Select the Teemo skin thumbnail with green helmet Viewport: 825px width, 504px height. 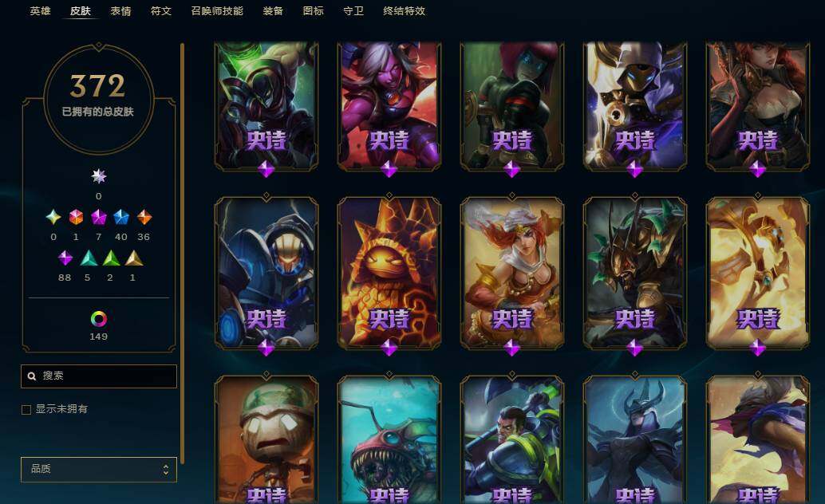266,440
